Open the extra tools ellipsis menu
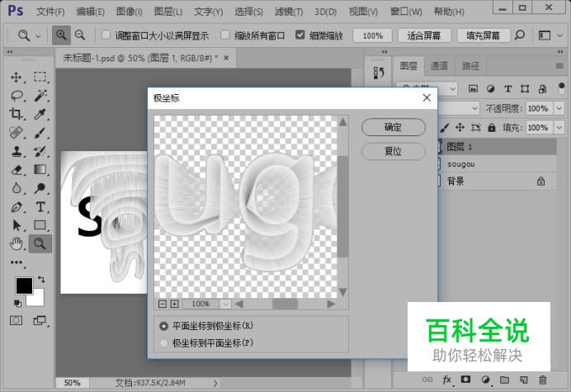Screen dimensions: 571x392 pos(17,262)
